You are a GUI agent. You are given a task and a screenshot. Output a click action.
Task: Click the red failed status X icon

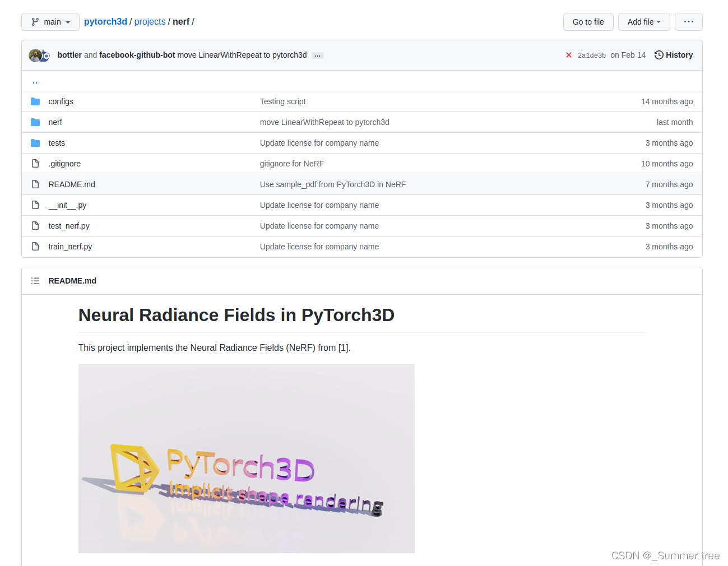click(x=569, y=55)
